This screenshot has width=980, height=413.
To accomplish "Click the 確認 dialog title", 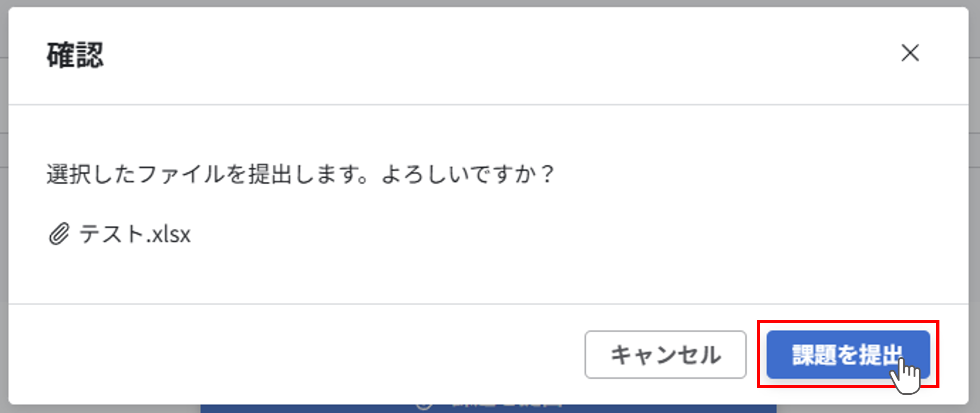I will coord(75,55).
